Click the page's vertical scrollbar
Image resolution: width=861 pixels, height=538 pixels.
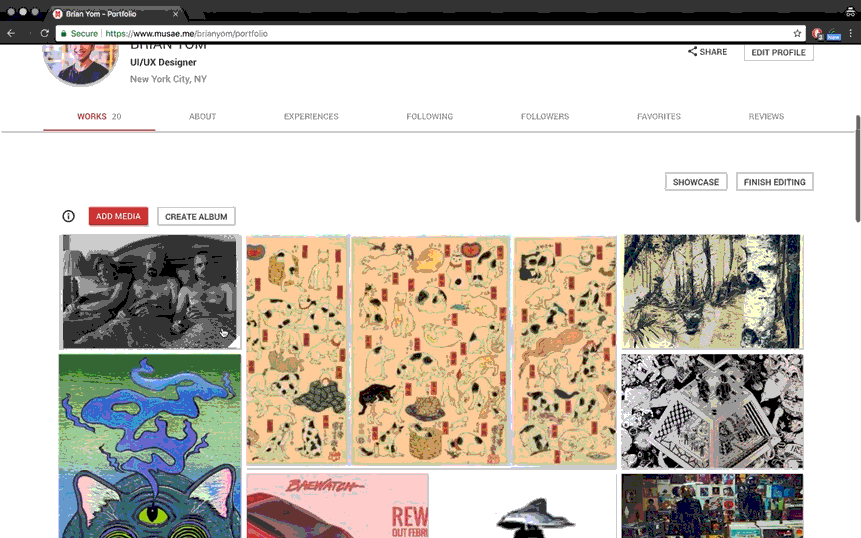[857, 168]
